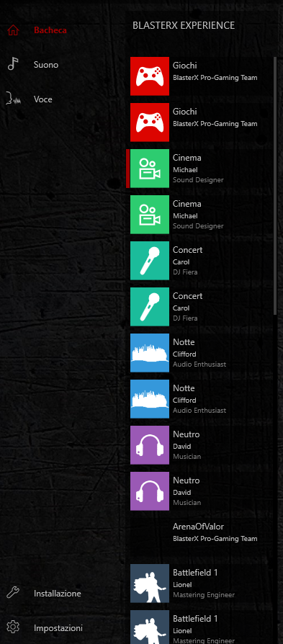Select the first Concert microphone tile
Screen dimensions: 283x644
point(150,260)
